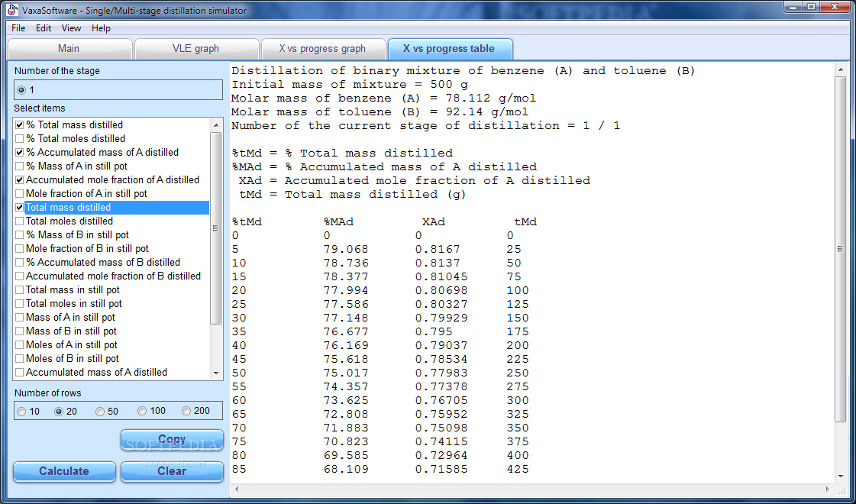Open the File menu
This screenshot has width=856, height=504.
click(18, 28)
